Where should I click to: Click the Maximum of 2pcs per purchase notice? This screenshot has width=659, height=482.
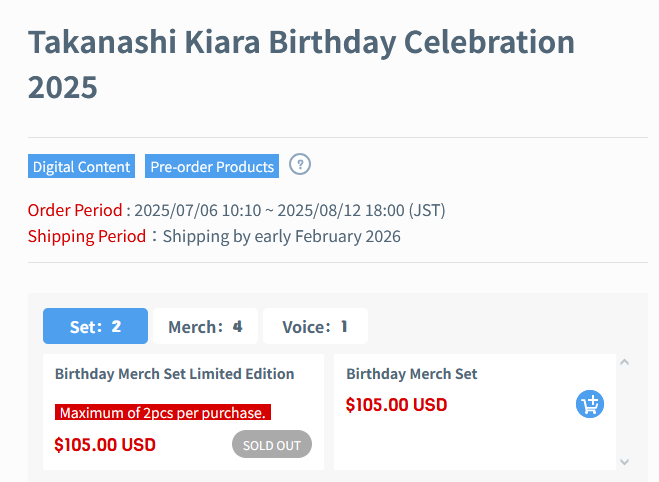pyautogui.click(x=163, y=412)
